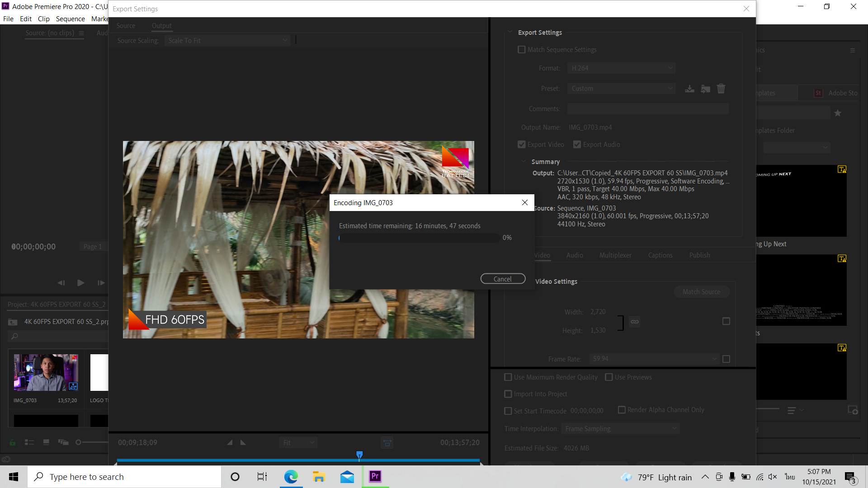868x488 pixels.
Task: Enable Set Start Timecode checkbox
Action: point(508,411)
